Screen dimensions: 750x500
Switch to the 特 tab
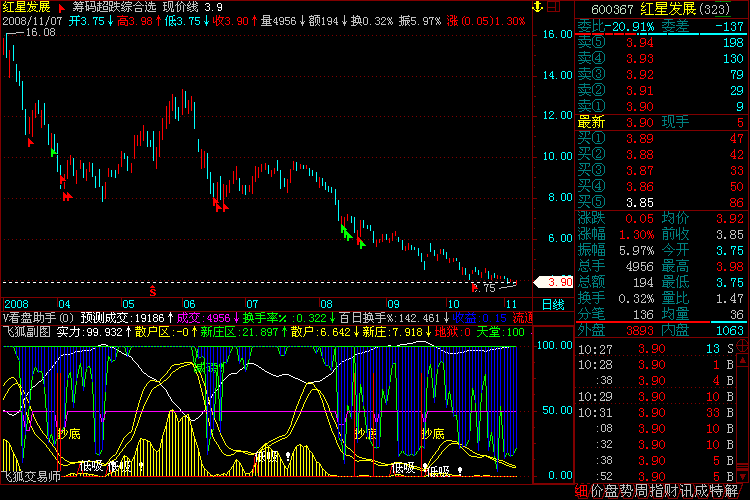[x=716, y=491]
